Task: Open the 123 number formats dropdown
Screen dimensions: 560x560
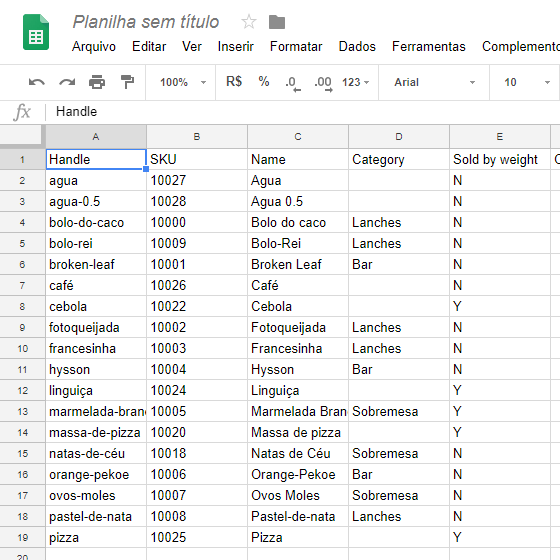Action: pyautogui.click(x=355, y=82)
